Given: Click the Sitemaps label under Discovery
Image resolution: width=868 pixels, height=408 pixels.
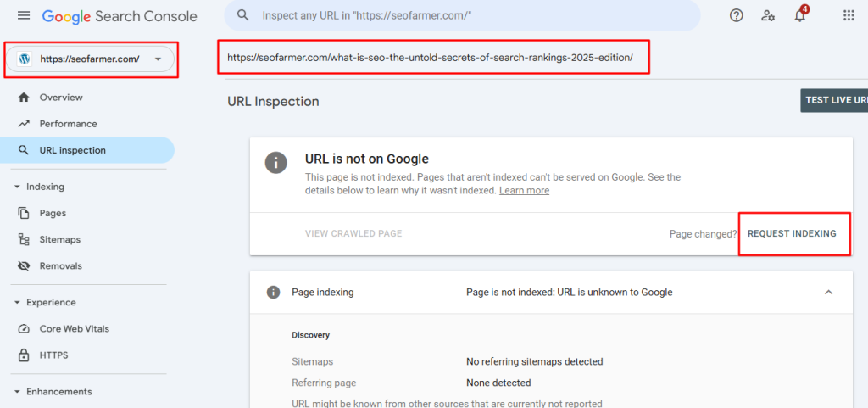Looking at the screenshot, I should [312, 362].
